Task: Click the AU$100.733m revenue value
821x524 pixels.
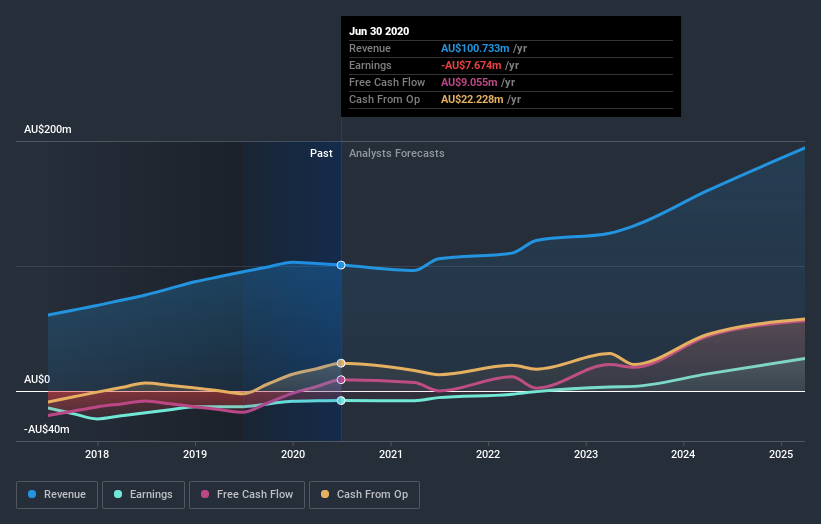Action: (475, 48)
